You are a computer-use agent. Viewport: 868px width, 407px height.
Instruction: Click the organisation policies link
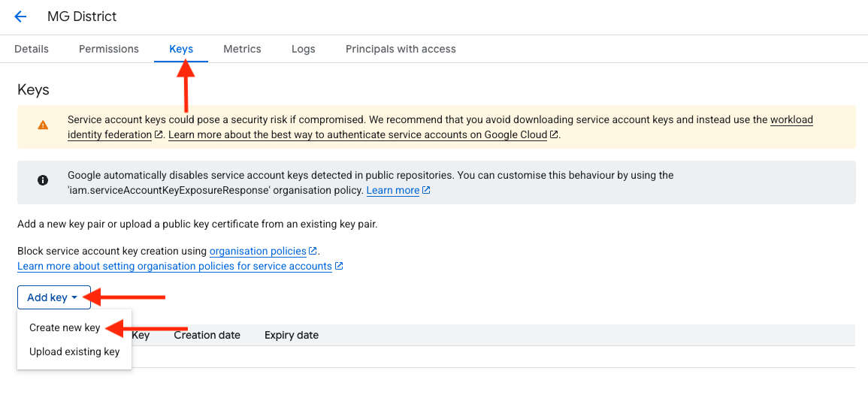pyautogui.click(x=258, y=251)
